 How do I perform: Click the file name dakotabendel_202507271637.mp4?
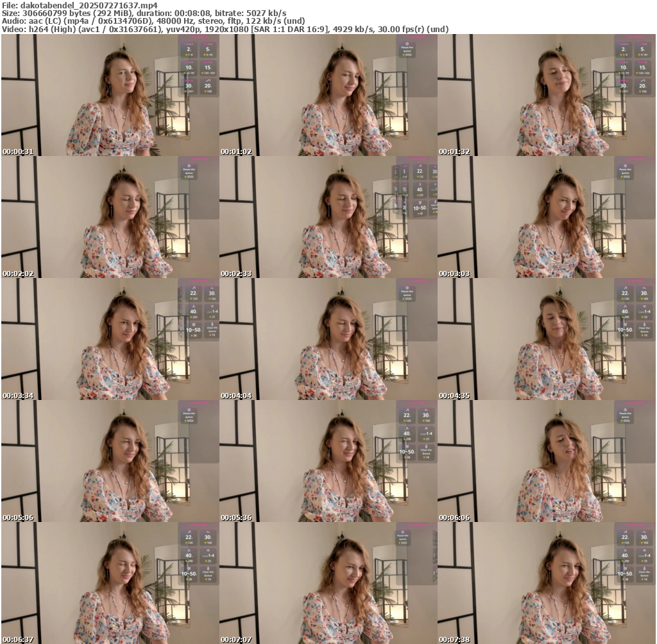tap(89, 5)
